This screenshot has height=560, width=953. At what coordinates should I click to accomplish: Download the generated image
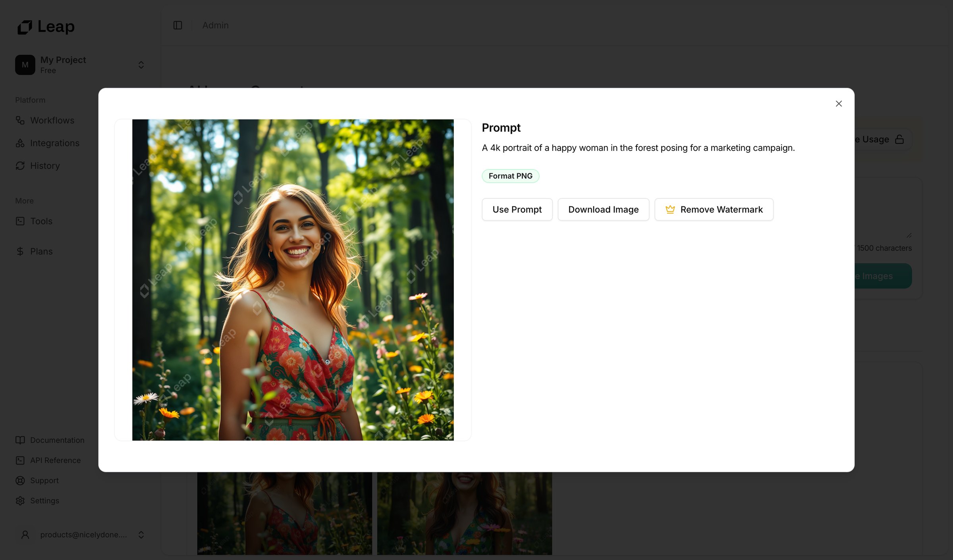pos(603,209)
